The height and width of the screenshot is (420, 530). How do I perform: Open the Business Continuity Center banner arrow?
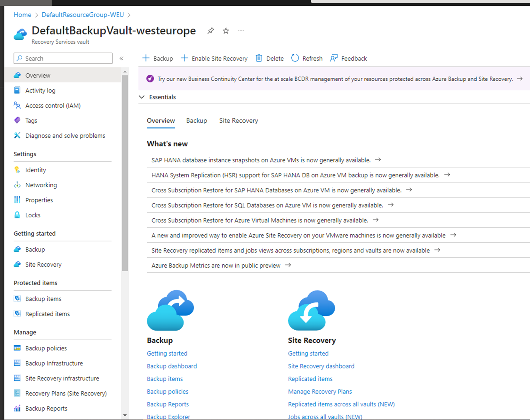click(x=519, y=79)
